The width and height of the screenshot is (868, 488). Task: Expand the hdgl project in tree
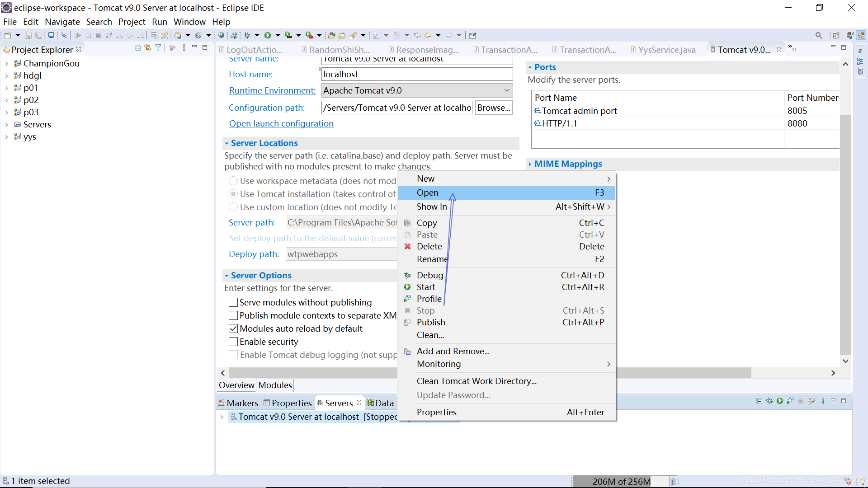[x=7, y=76]
